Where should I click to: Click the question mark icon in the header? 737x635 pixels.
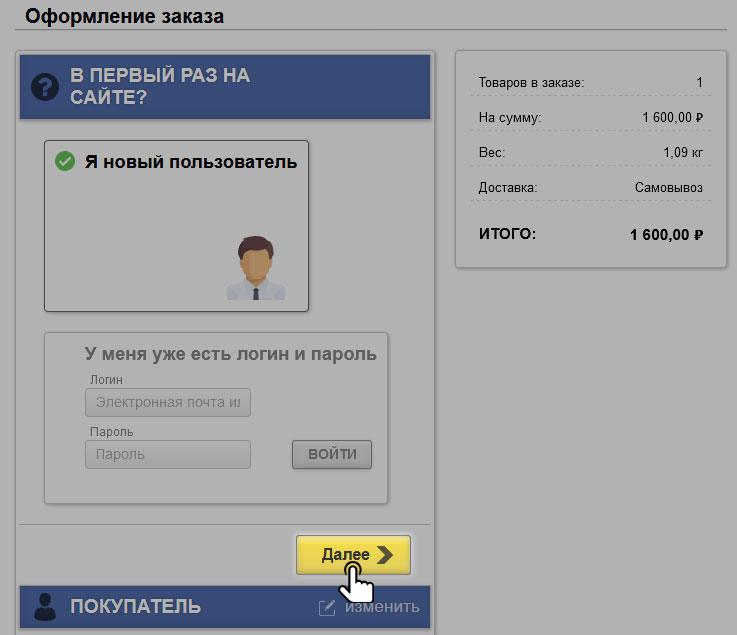click(45, 87)
